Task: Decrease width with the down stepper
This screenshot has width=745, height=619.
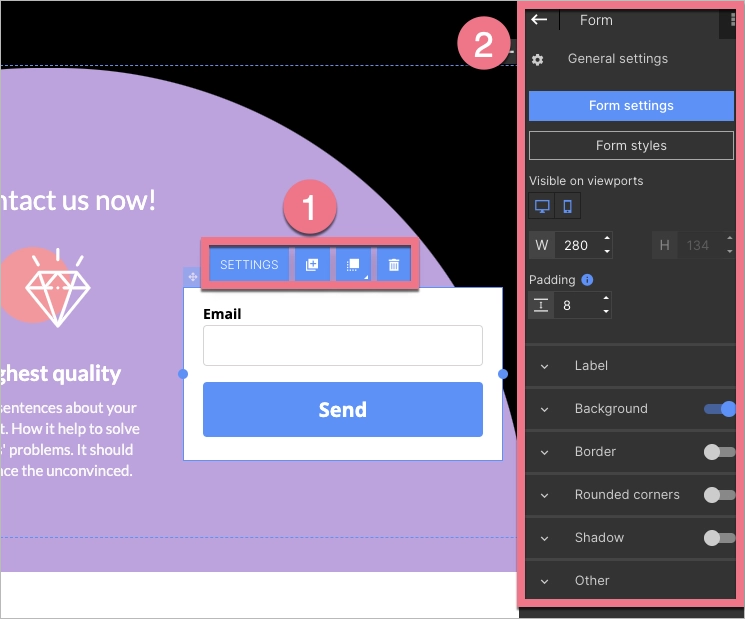Action: point(607,251)
